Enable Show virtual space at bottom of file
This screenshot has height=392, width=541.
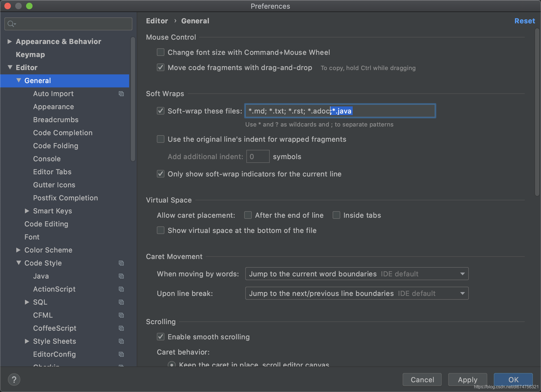tap(161, 231)
